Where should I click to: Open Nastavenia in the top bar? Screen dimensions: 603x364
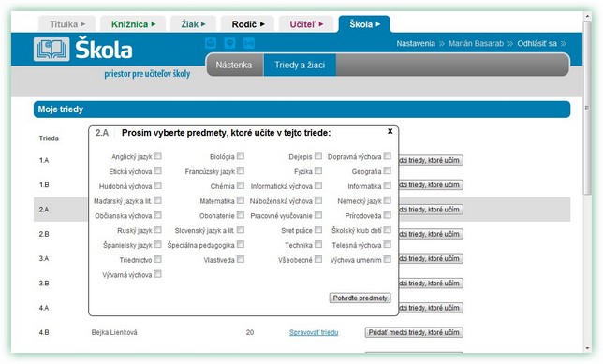416,43
